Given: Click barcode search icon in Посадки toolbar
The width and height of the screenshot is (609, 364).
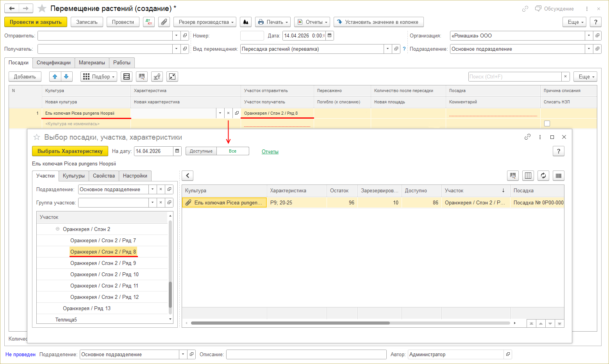Looking at the screenshot, I should pos(142,77).
